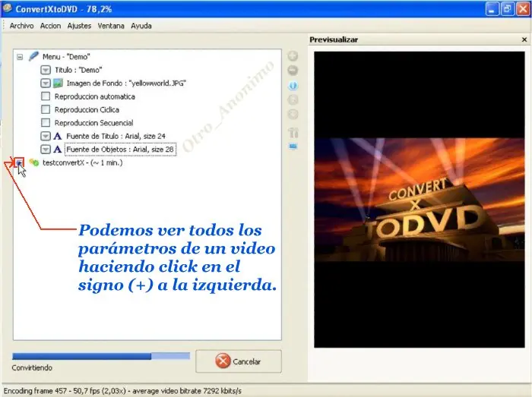Click the menu bar grip handle left of Archivo

pyautogui.click(x=4, y=26)
